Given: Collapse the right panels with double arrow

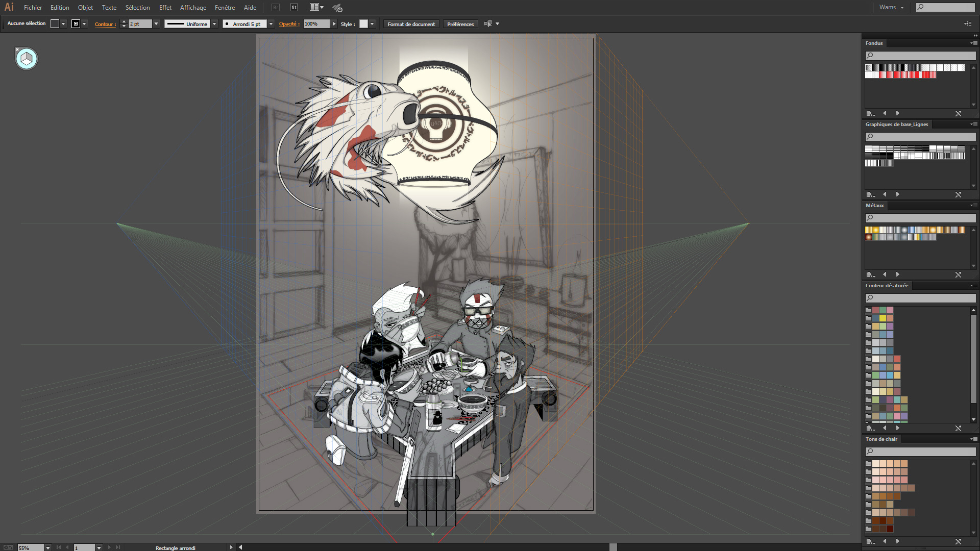Looking at the screenshot, I should 975,36.
